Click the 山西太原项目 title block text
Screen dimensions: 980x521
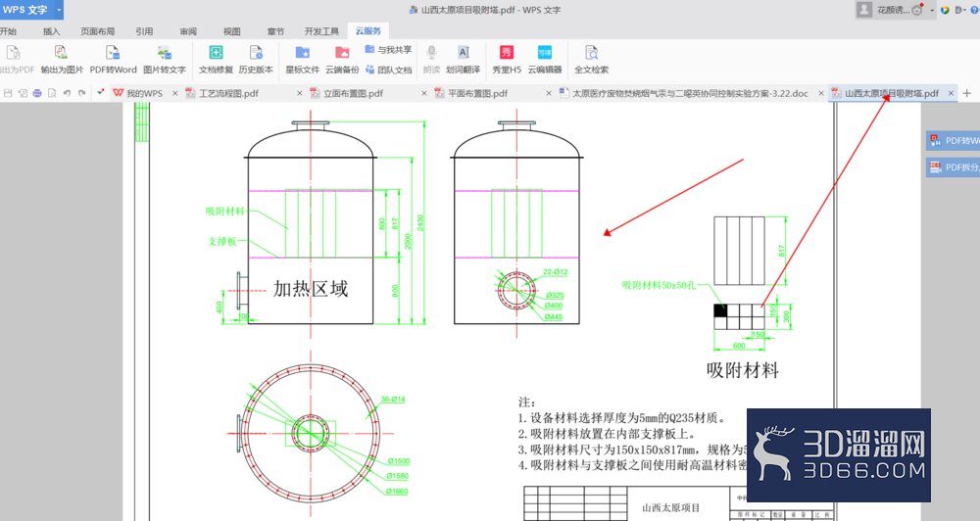click(671, 508)
